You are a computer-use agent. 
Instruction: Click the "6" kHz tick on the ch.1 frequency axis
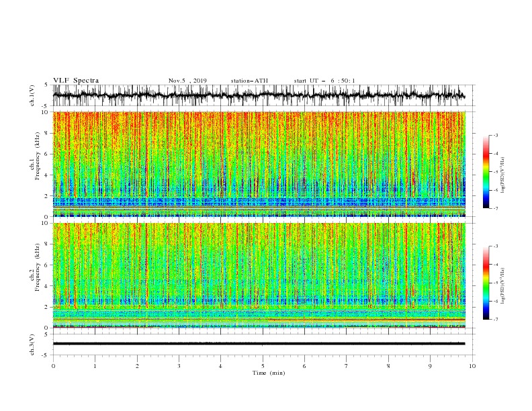pos(48,154)
